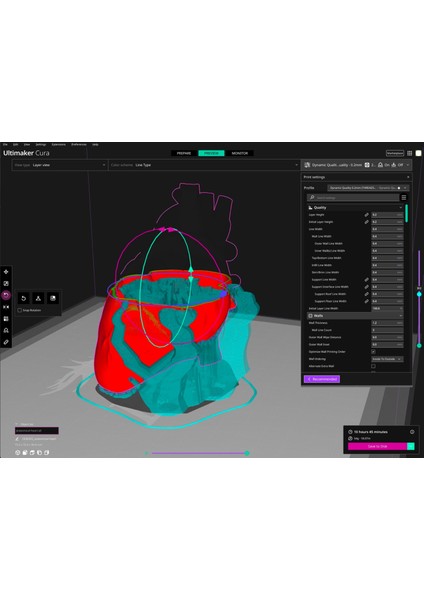This screenshot has height=600, width=424.
Task: Click the Recommended button
Action: [x=322, y=379]
